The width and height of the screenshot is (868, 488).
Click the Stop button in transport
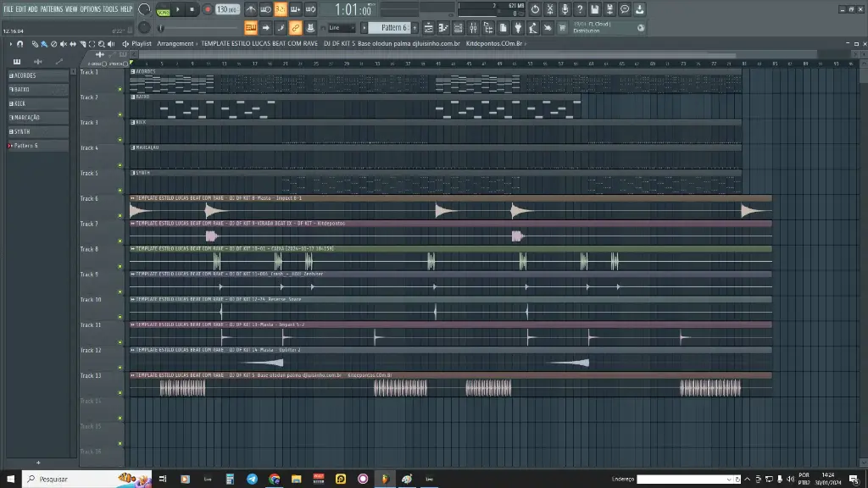192,9
